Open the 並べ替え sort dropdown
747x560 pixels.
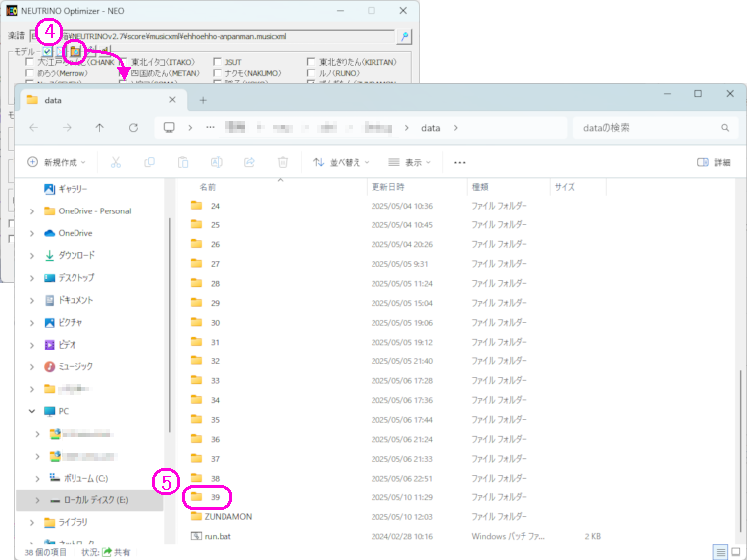(x=341, y=163)
